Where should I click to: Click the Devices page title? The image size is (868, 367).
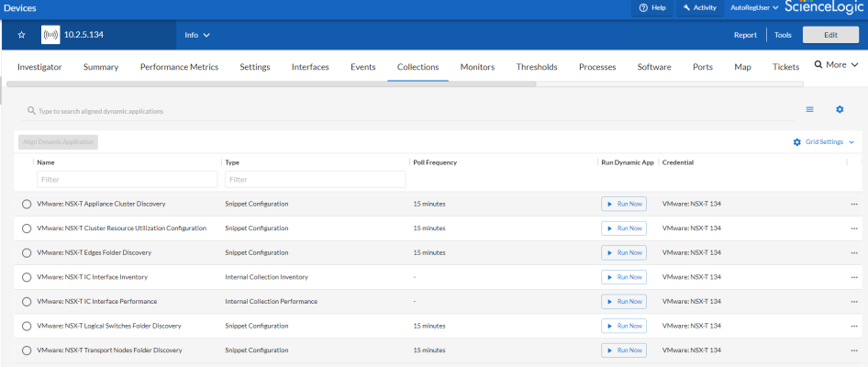(20, 7)
